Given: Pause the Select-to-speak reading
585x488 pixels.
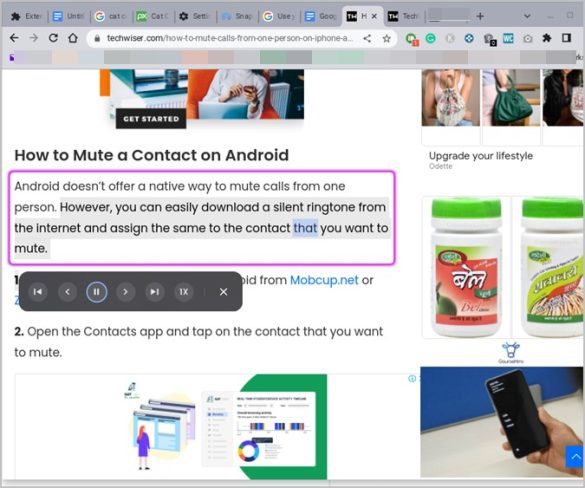Looking at the screenshot, I should [97, 292].
